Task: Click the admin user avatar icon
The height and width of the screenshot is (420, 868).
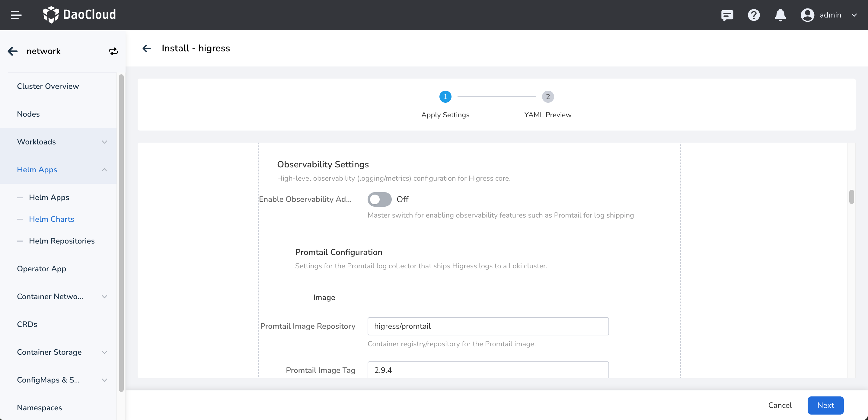Action: click(x=807, y=15)
